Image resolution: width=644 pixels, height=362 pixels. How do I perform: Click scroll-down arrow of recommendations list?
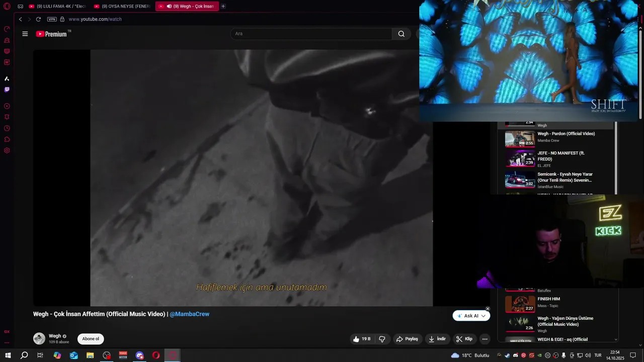[616, 340]
